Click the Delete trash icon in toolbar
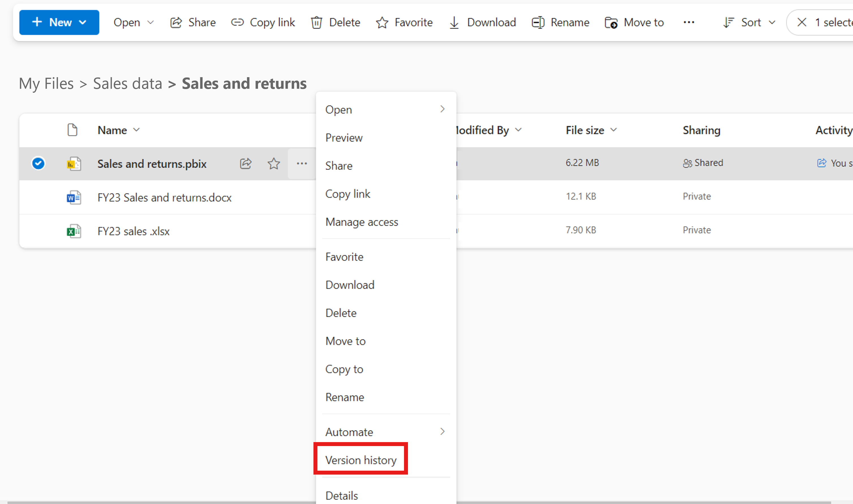This screenshot has height=504, width=853. pyautogui.click(x=316, y=22)
